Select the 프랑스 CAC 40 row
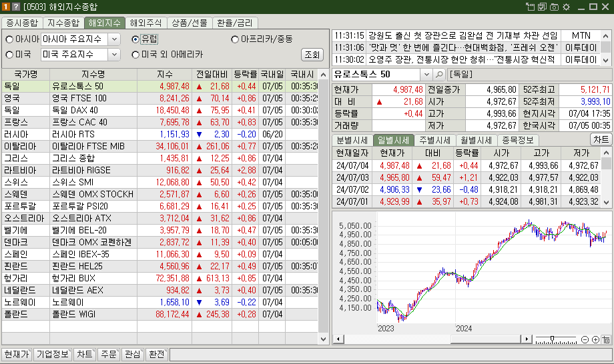The width and height of the screenshot is (614, 364). click(160, 123)
